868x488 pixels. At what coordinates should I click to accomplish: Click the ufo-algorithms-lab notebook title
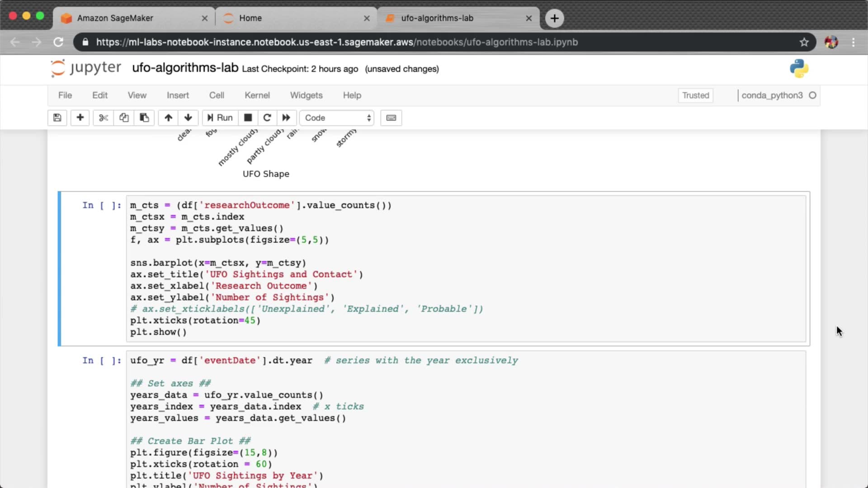(x=185, y=68)
